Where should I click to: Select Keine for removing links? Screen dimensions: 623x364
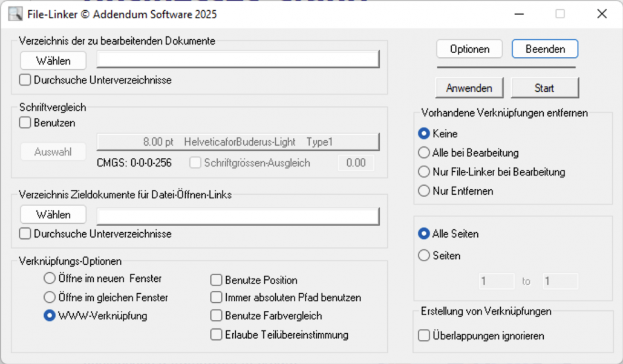point(424,134)
